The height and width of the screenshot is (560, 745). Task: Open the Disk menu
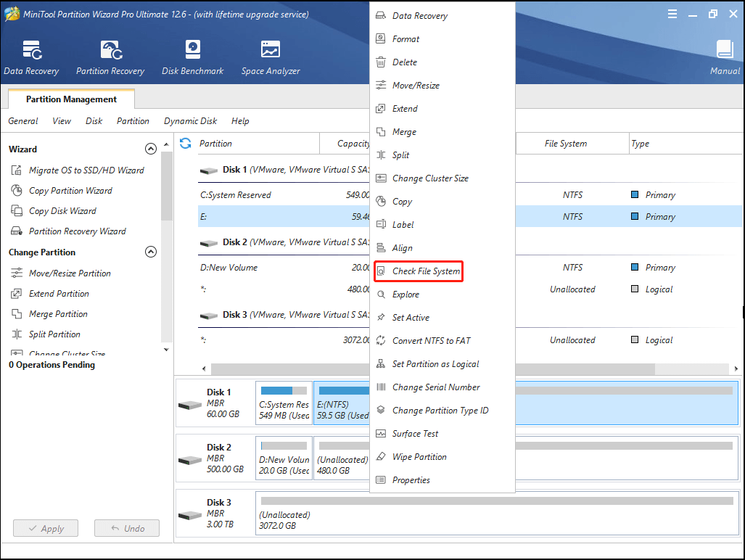click(93, 121)
